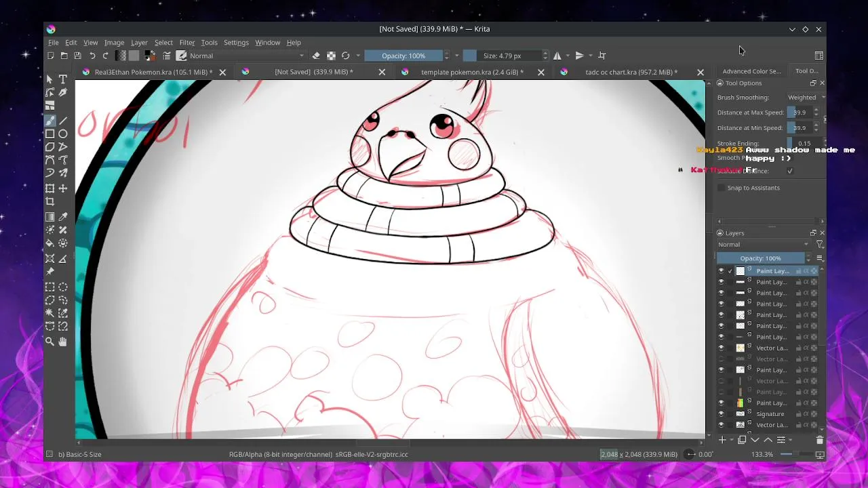Screen dimensions: 868x488
Task: Choose workspace from toolbar end button
Action: coord(819,56)
